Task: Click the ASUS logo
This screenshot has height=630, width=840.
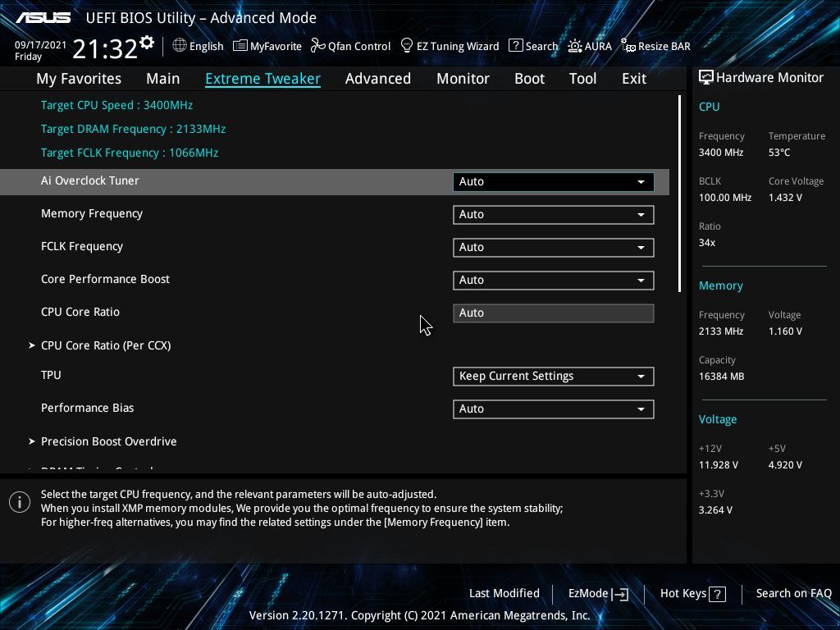Action: [x=43, y=18]
